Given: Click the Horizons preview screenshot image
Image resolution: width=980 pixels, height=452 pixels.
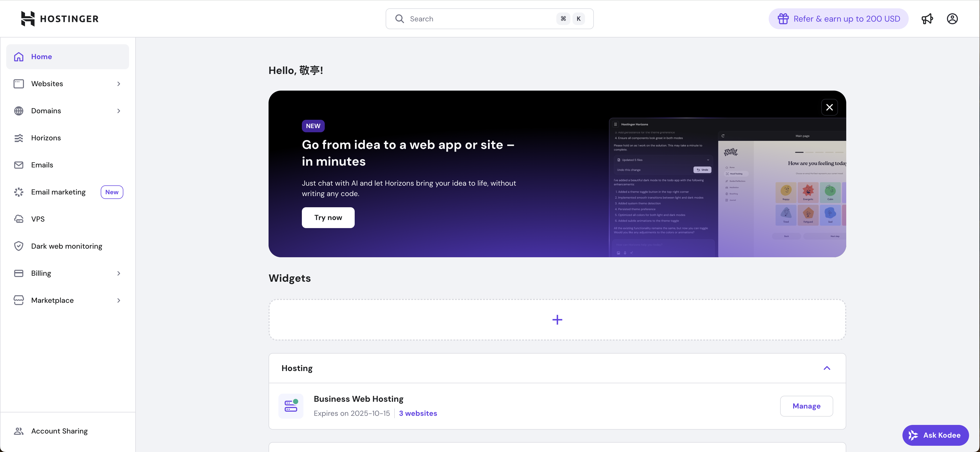Looking at the screenshot, I should 727,187.
